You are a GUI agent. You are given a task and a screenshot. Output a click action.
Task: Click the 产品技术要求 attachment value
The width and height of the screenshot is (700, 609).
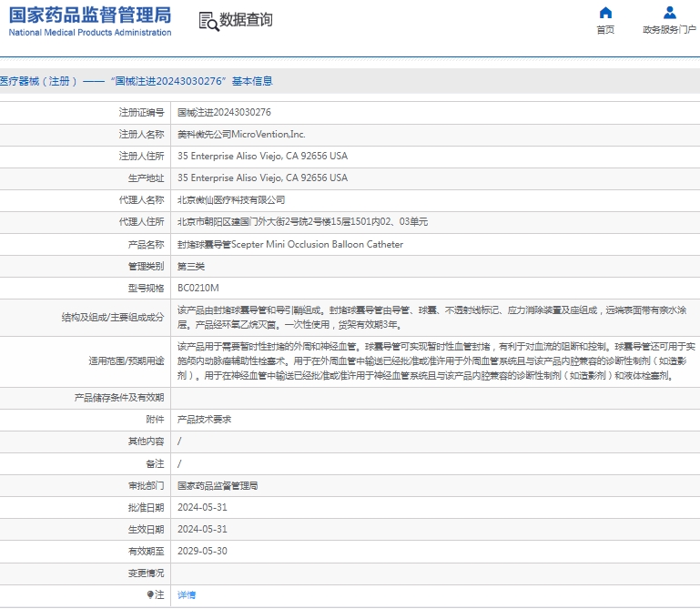click(x=204, y=420)
